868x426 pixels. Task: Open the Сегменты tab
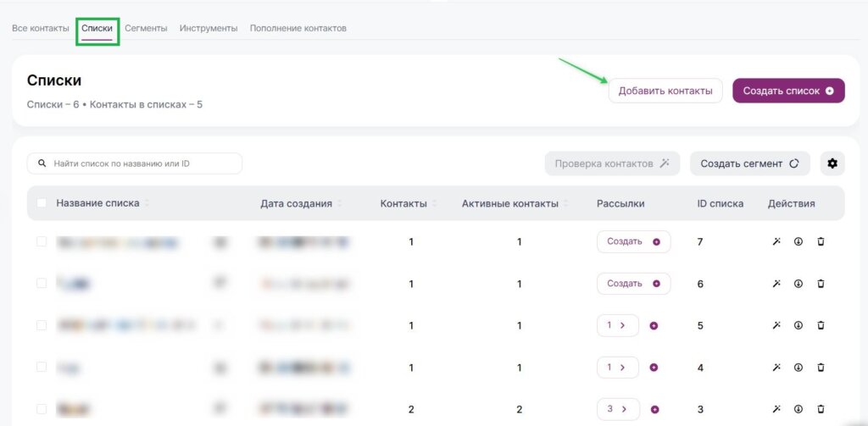point(146,28)
